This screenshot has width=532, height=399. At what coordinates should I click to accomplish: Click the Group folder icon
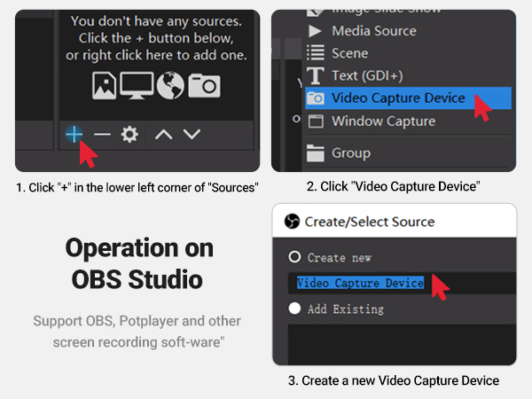coord(315,153)
